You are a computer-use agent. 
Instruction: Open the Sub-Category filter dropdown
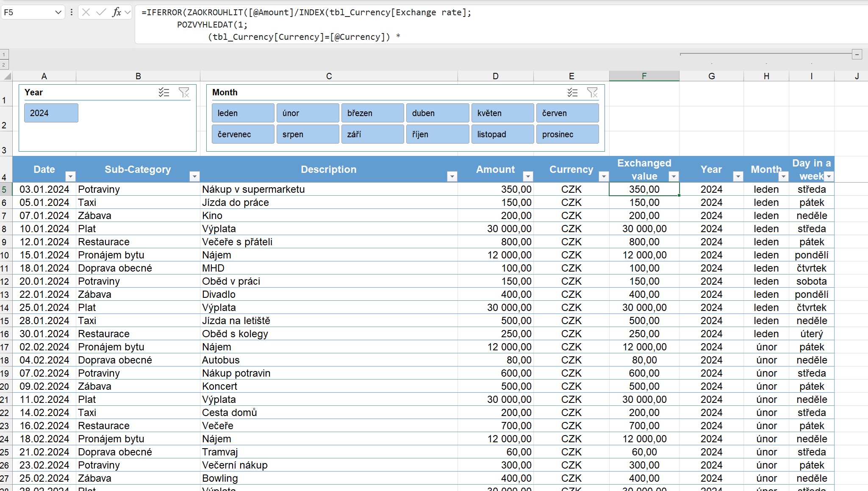(x=194, y=176)
